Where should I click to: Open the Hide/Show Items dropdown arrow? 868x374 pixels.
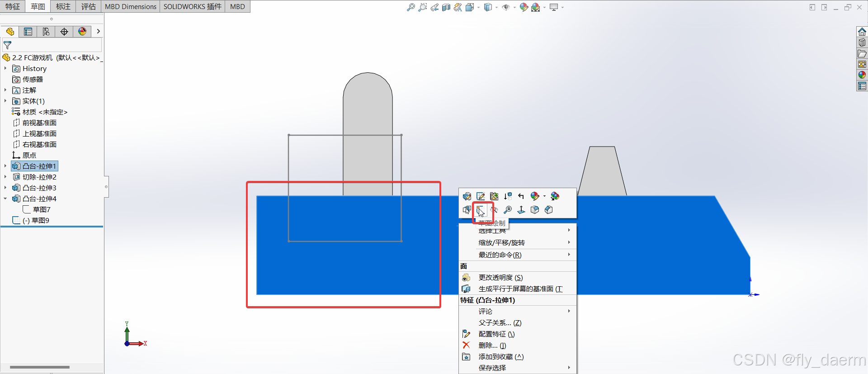(514, 7)
